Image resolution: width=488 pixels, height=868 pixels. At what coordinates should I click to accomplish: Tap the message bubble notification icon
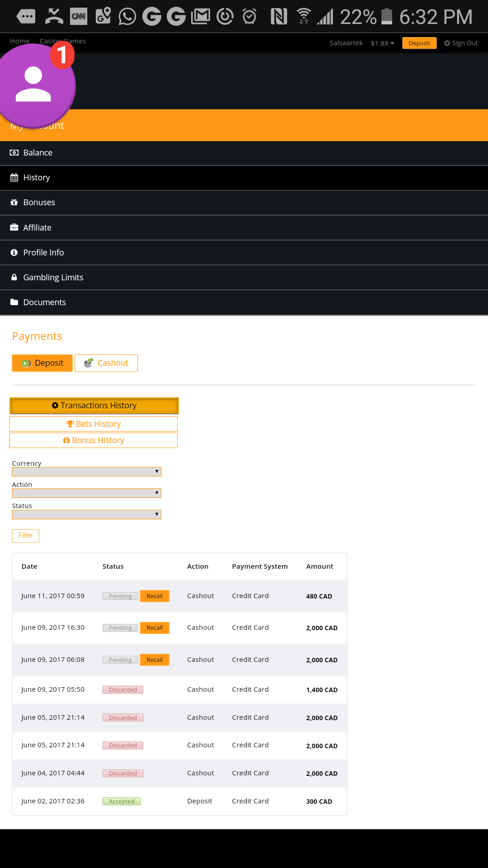(26, 17)
